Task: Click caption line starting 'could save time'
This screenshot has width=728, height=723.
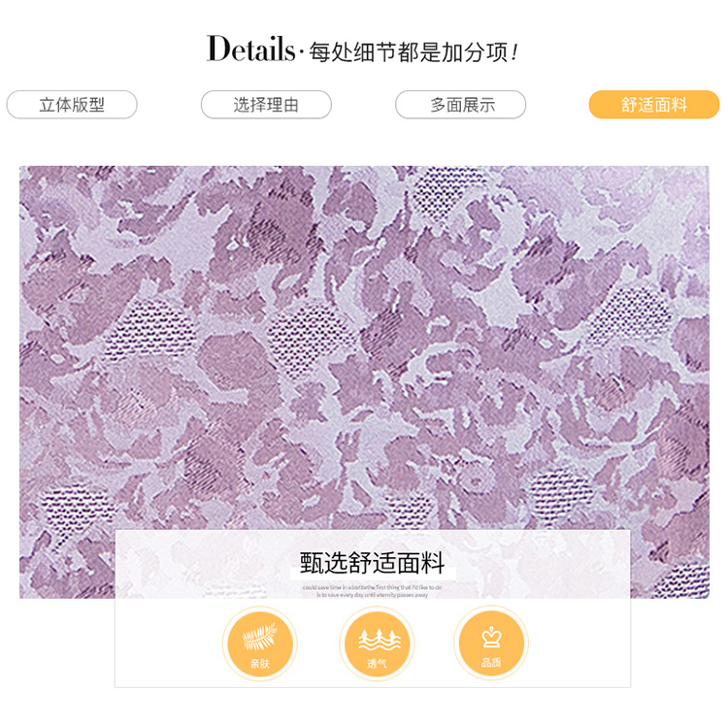Action: click(373, 587)
